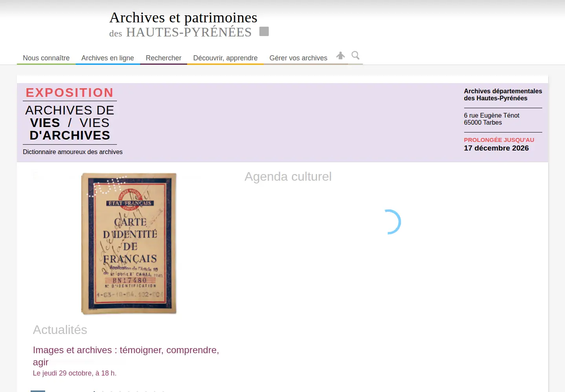
Task: Click the magnifying glass search icon
Action: coord(355,56)
